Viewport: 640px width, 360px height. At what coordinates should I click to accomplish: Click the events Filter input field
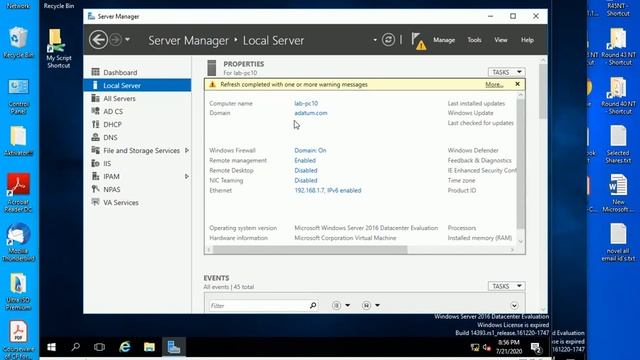[x=259, y=306]
